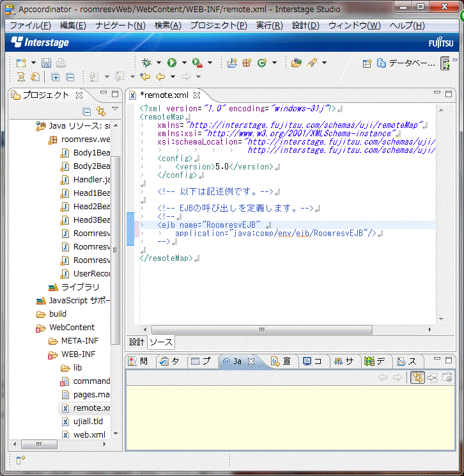Toggle Link with Editor in project panel

click(x=101, y=112)
